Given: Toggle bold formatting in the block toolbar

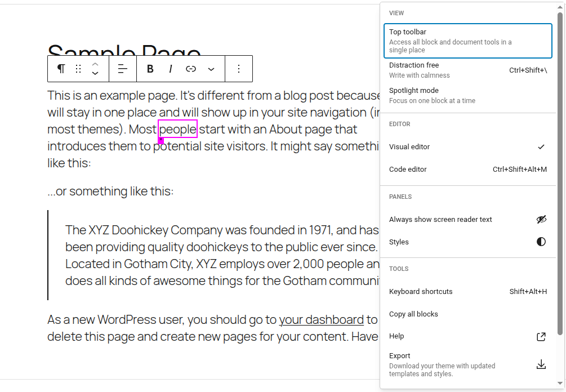Looking at the screenshot, I should coord(150,69).
